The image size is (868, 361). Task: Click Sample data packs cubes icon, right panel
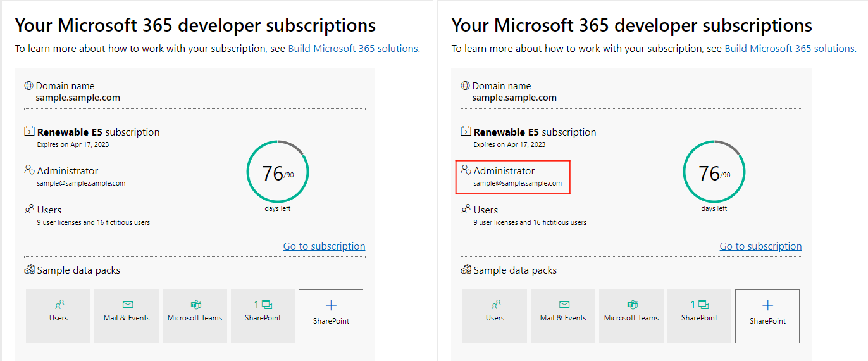click(x=466, y=270)
